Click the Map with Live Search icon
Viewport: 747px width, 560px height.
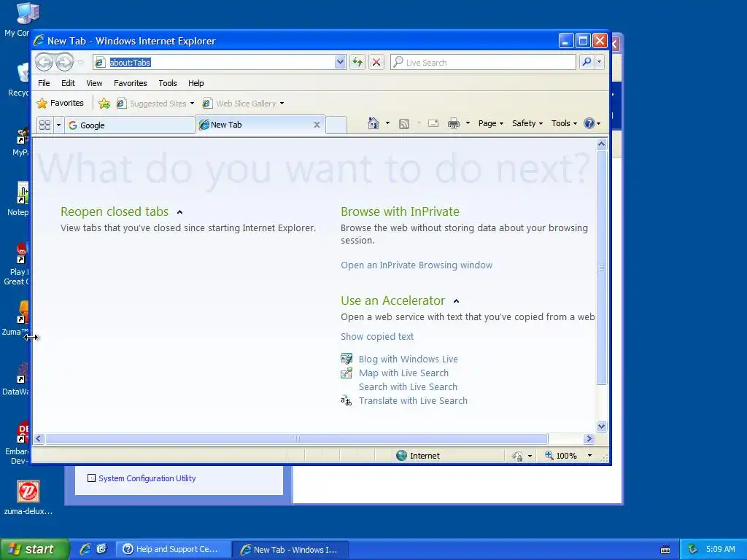tap(347, 373)
